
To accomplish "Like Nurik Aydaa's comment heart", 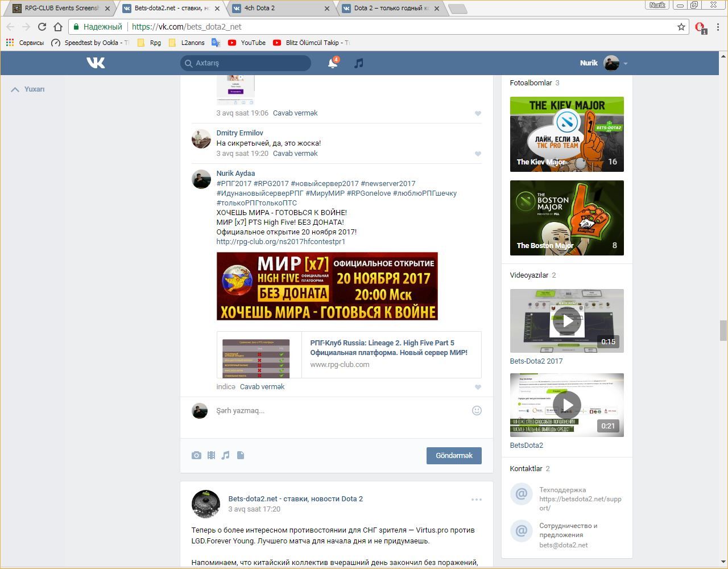I will [478, 387].
